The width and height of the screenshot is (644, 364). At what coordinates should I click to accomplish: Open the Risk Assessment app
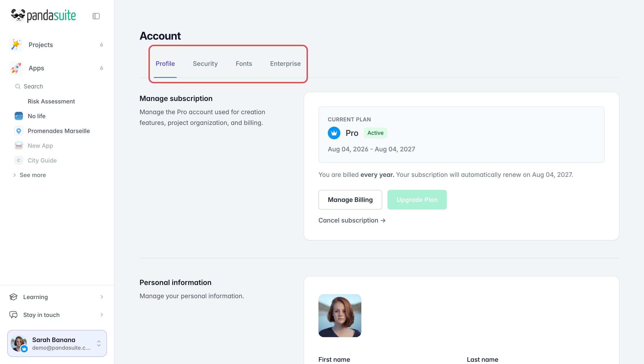(51, 101)
